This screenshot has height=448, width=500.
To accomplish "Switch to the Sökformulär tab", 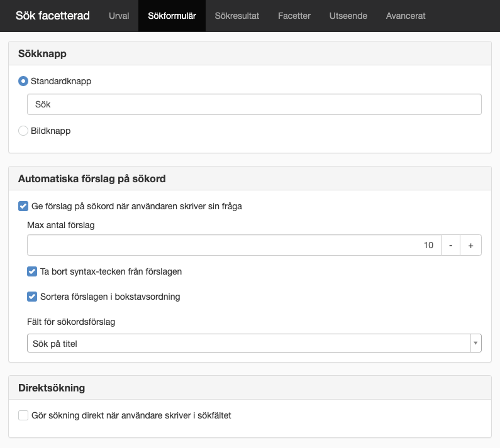I will tap(172, 16).
